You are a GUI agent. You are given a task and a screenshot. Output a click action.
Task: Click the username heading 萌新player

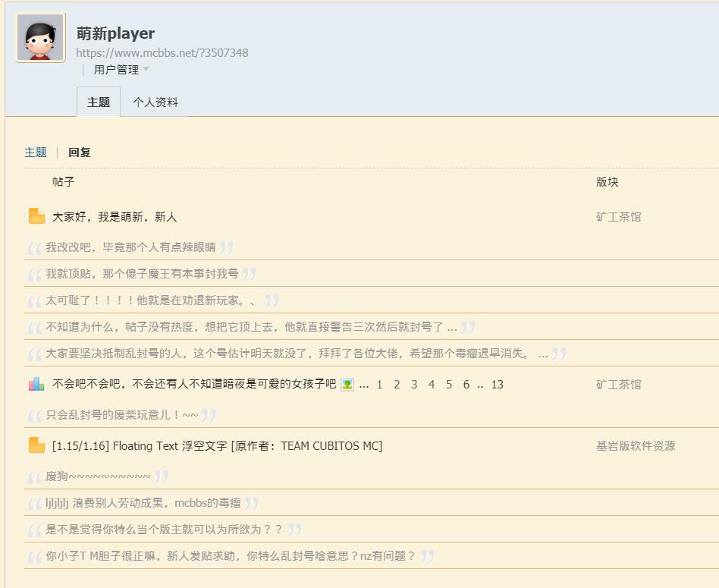click(115, 33)
